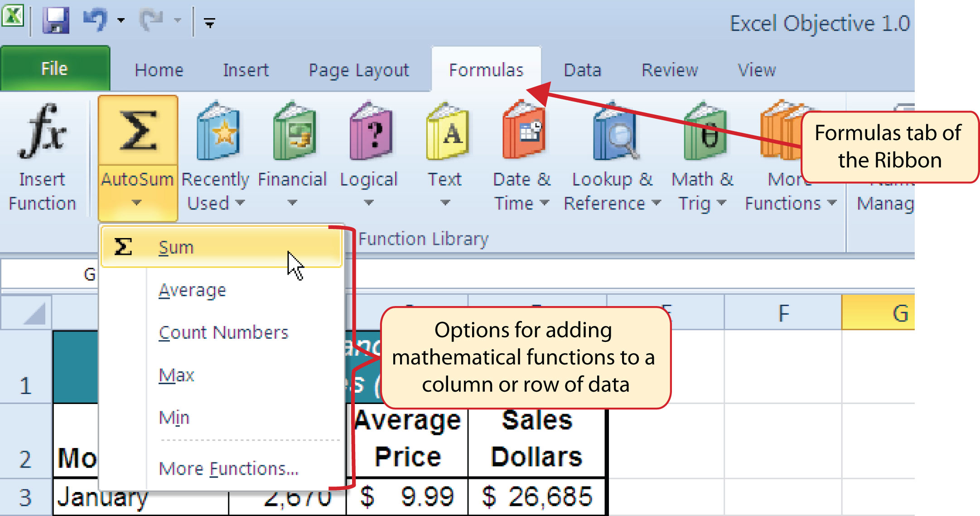The height and width of the screenshot is (516, 980).
Task: Click the Insert Function fx icon
Action: [42, 131]
